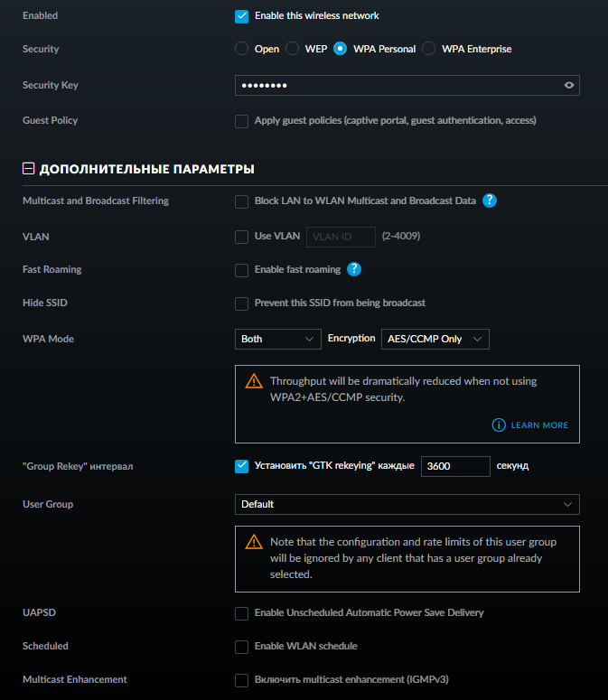
Task: Click the (2-4009) VLAN range text
Action: coord(401,236)
